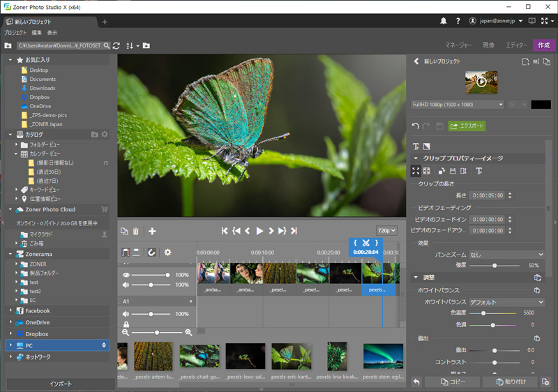
Task: Open the 編集 menu
Action: (x=36, y=33)
